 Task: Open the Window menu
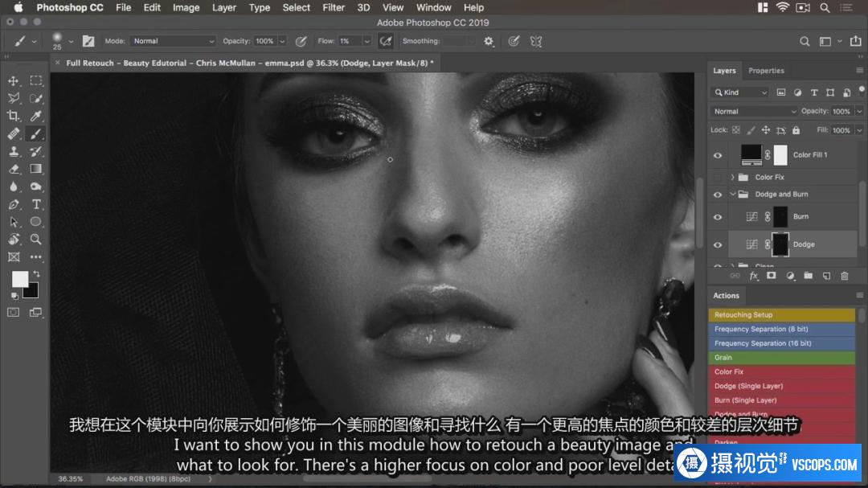pyautogui.click(x=433, y=8)
